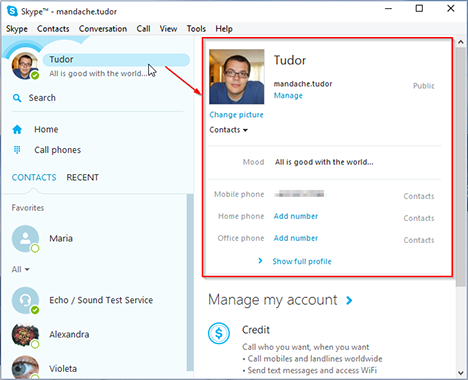Click sidebar mood message under Tudor
Viewport: 468px width, 380px height.
pyautogui.click(x=98, y=74)
